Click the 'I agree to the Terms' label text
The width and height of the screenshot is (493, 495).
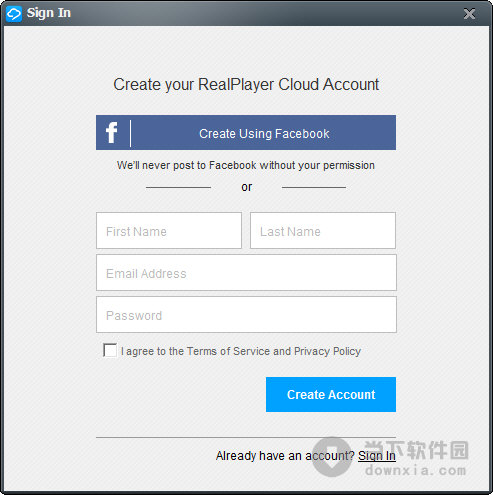(x=241, y=351)
